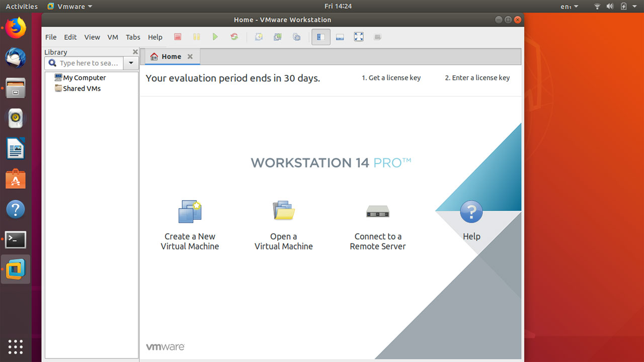Open the Snapshot Manager
This screenshot has height=362, width=644.
point(296,37)
